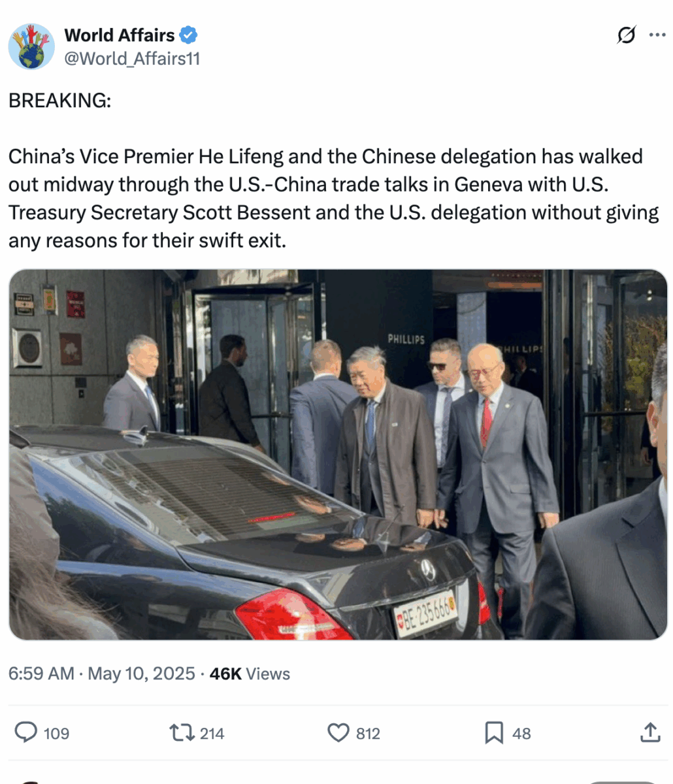
Task: Bookmark this post
Action: coord(494,733)
